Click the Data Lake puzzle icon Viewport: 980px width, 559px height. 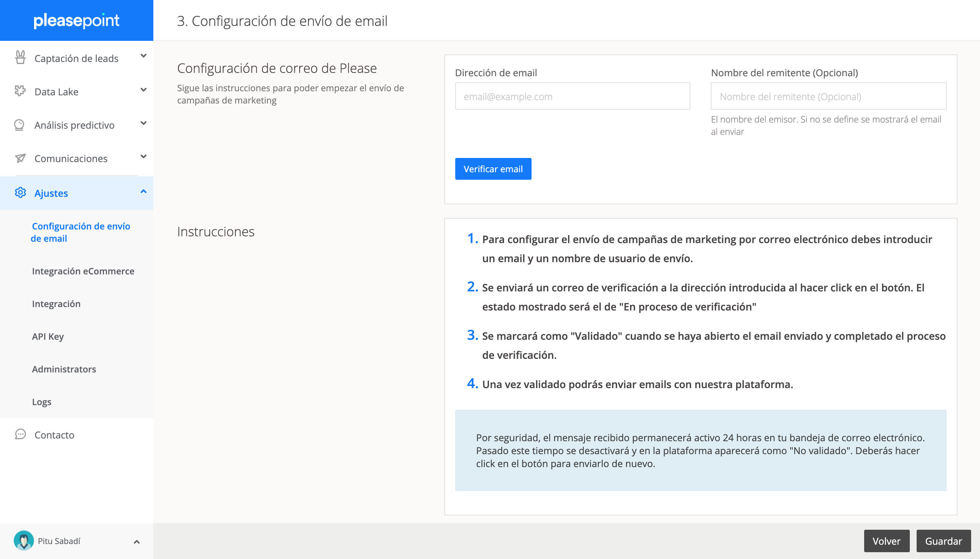click(20, 91)
